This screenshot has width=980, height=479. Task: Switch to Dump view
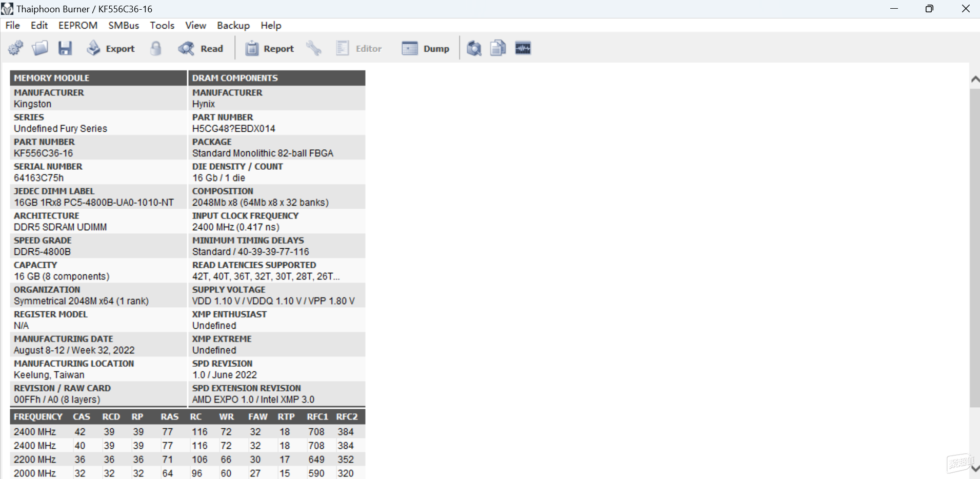tap(426, 48)
